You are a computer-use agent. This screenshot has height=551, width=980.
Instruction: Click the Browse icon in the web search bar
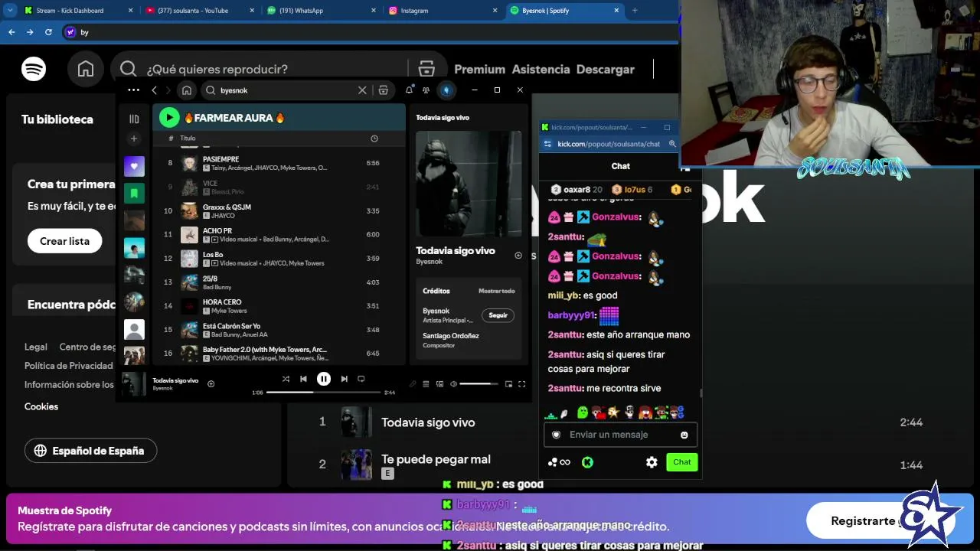[x=426, y=69]
